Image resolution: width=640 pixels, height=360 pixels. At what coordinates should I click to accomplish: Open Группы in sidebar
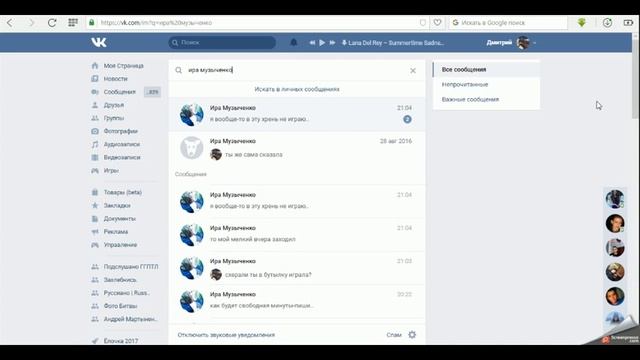[x=114, y=118]
